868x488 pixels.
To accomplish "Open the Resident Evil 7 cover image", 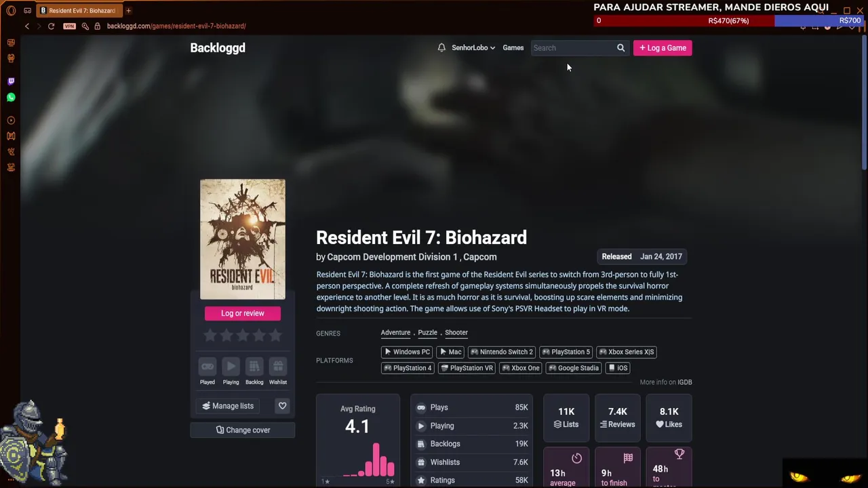I will coord(243,239).
